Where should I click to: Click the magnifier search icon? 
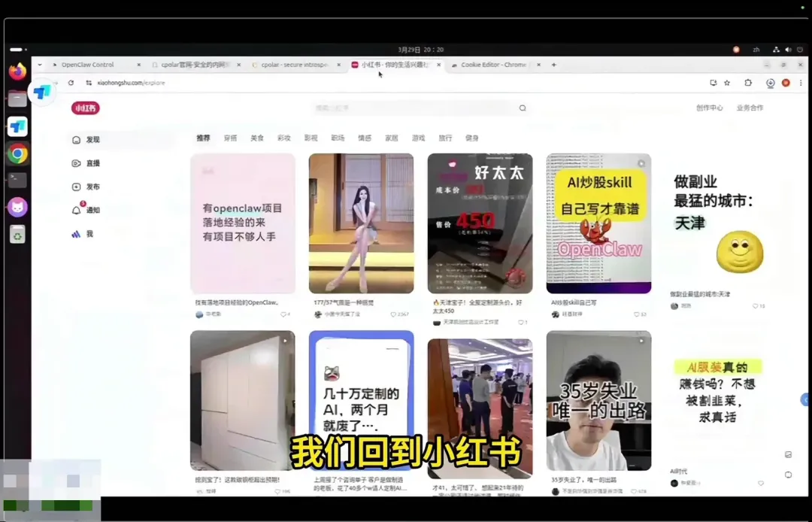[523, 108]
